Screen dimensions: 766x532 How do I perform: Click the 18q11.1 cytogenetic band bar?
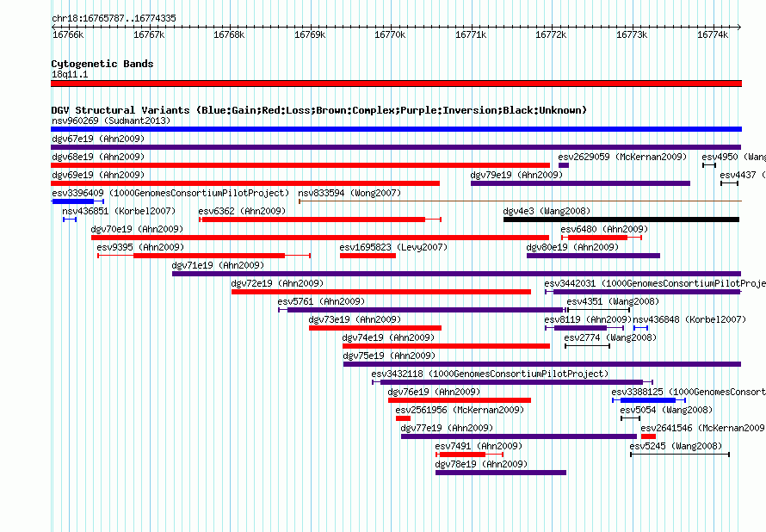pos(396,84)
